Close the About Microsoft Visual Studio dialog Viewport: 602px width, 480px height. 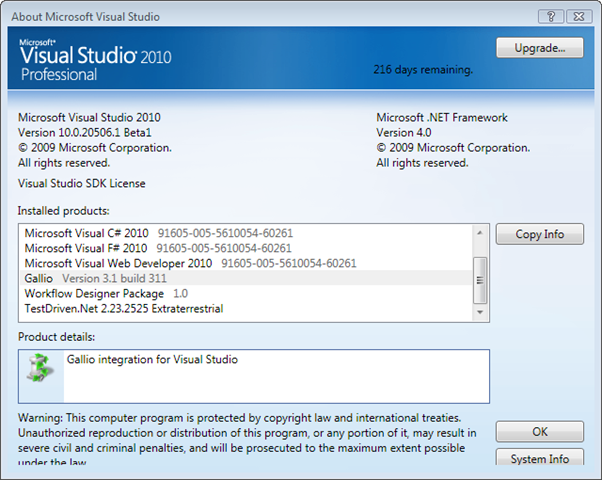(x=579, y=16)
